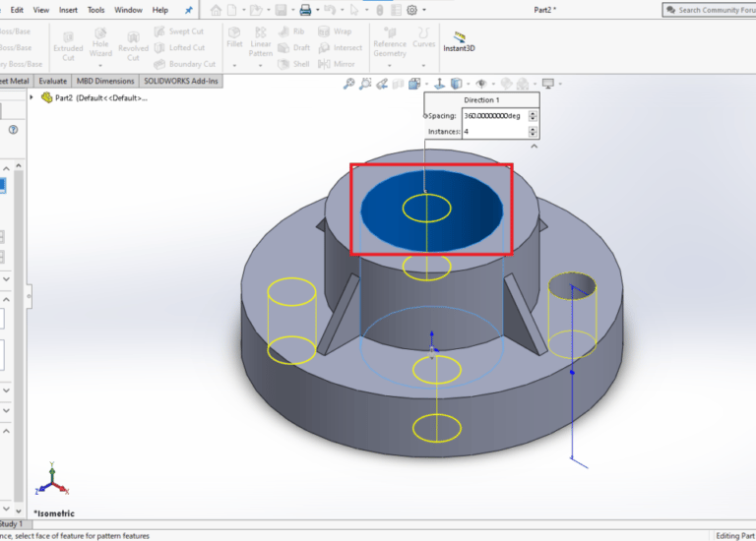Select the Hole Wizard tool
Screen dimensions: 756x541
pos(100,42)
